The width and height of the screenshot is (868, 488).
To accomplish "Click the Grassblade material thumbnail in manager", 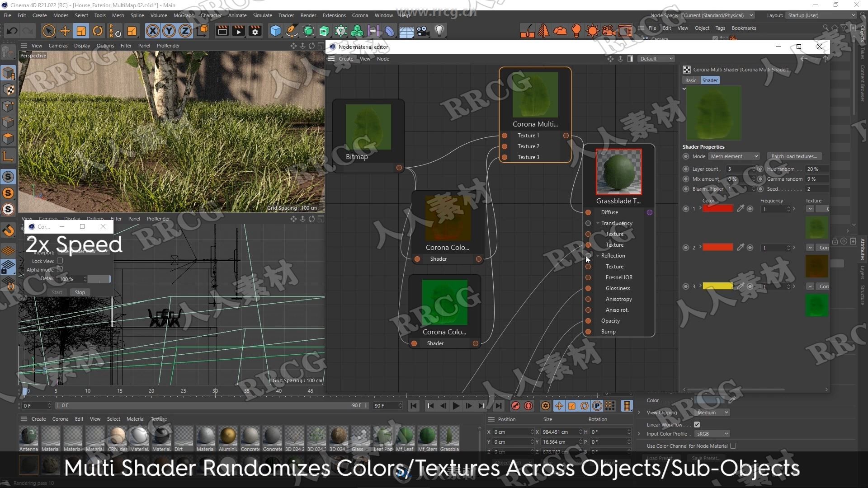I will click(x=449, y=436).
